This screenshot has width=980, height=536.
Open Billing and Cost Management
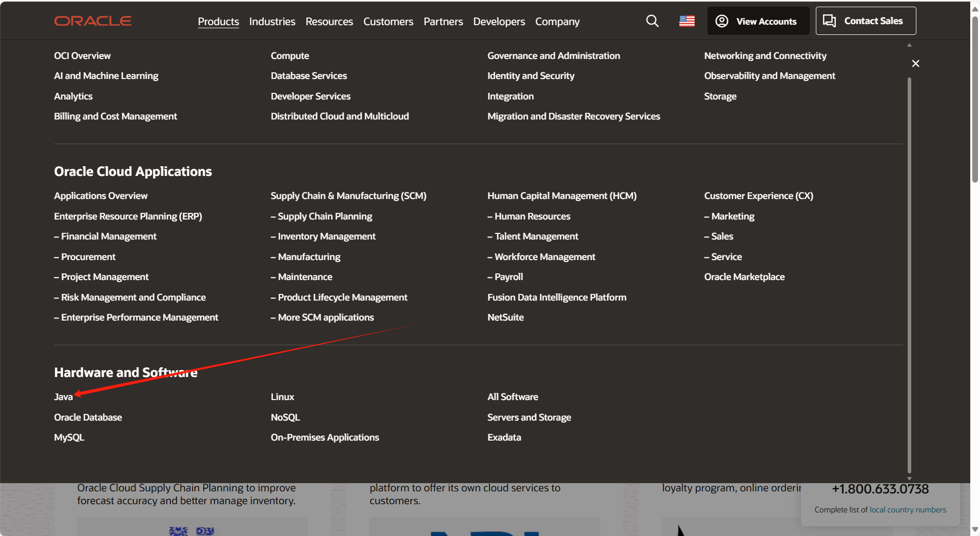click(115, 116)
